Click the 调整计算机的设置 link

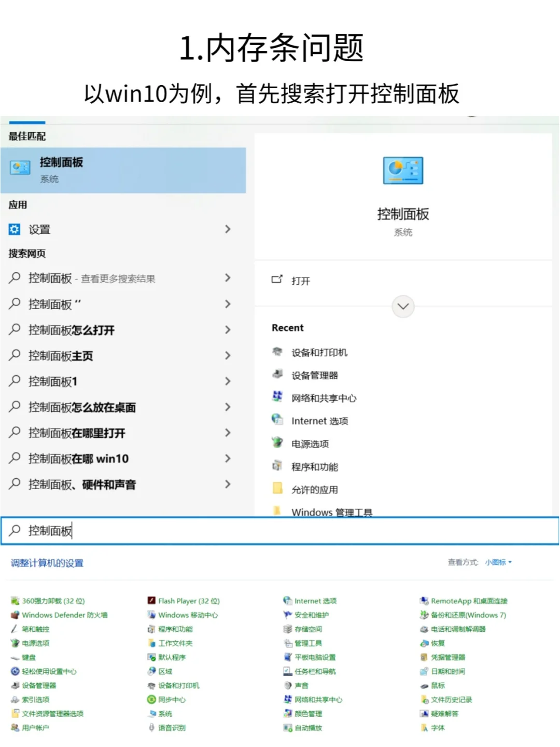pos(48,563)
